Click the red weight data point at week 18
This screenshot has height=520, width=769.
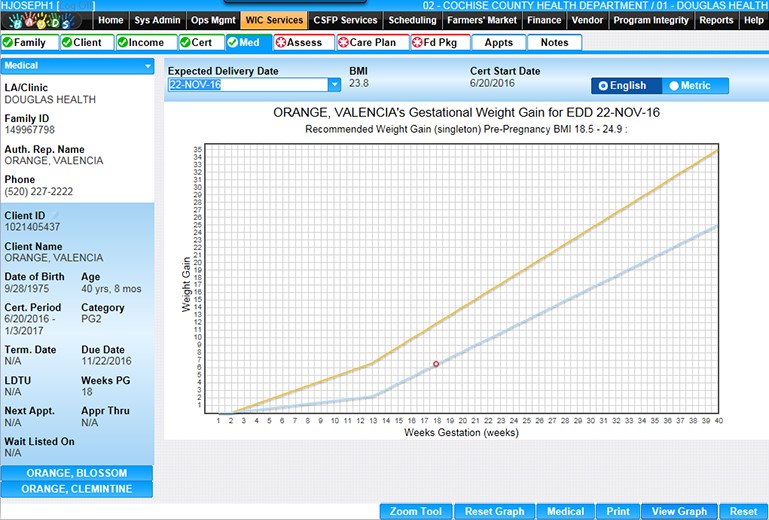pos(436,364)
